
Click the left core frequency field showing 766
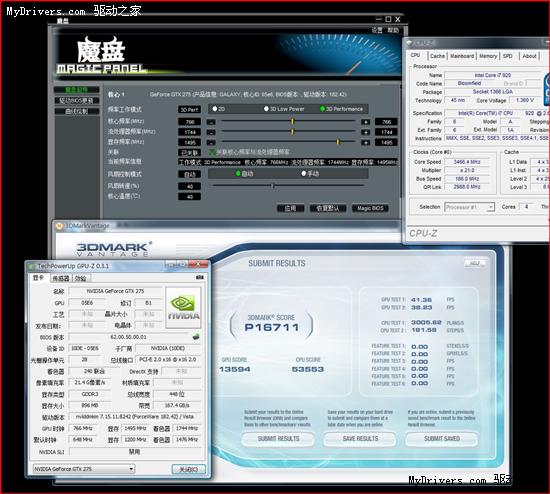[189, 122]
